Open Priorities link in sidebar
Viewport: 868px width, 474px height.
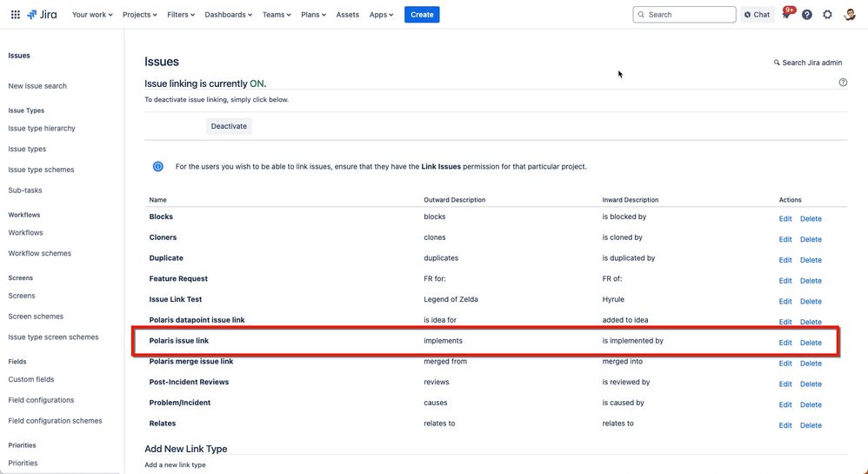pyautogui.click(x=23, y=463)
